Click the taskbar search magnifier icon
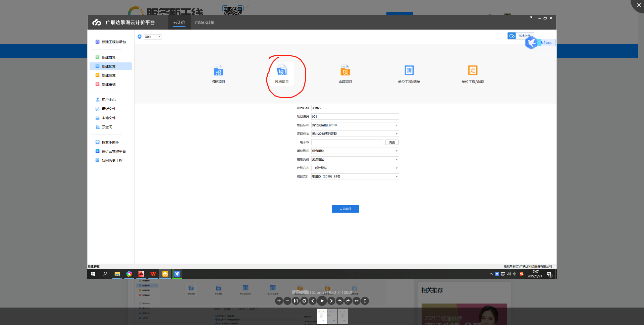644x325 pixels. (x=105, y=274)
